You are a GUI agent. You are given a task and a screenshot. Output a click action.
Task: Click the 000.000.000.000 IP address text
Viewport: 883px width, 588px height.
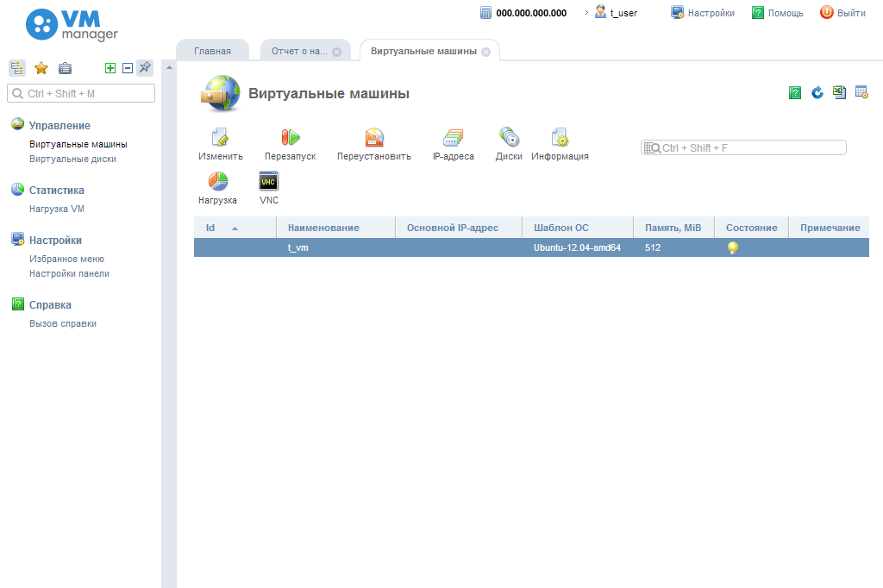(x=531, y=13)
